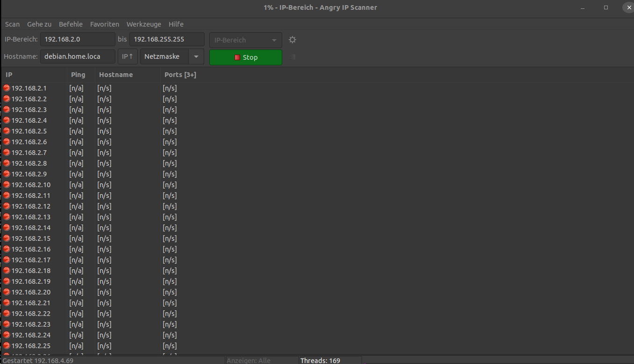Click the red status icon beside 192.168.2.1
The image size is (634, 364).
6,88
